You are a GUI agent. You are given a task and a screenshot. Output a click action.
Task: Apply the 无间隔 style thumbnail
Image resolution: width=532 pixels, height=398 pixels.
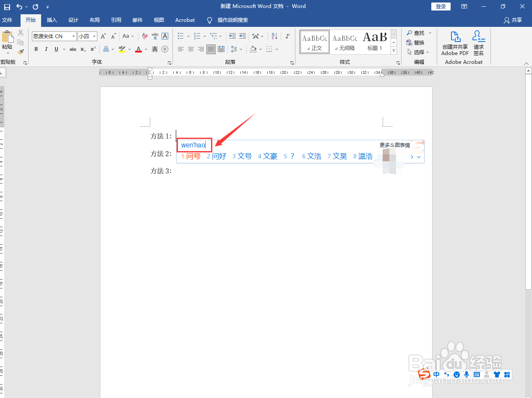coord(345,42)
